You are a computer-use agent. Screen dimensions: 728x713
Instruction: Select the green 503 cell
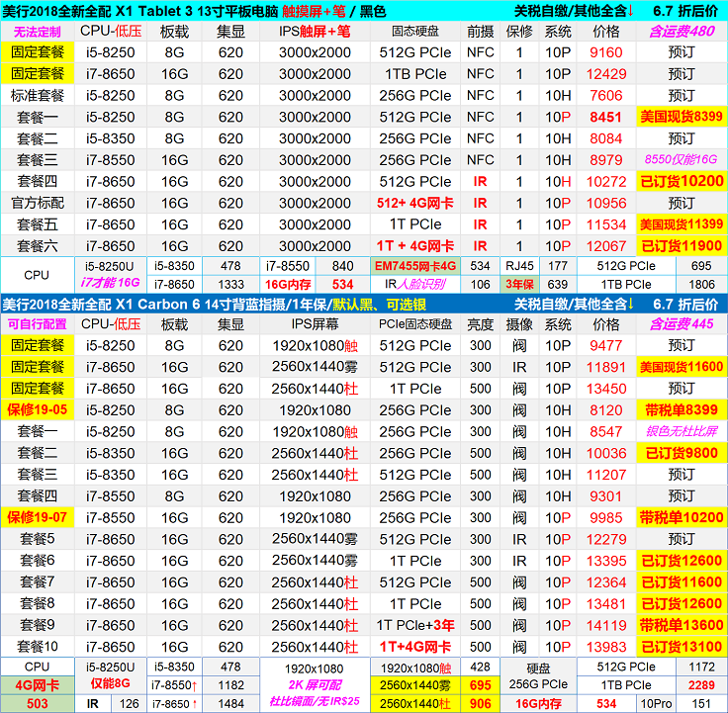coord(38,703)
